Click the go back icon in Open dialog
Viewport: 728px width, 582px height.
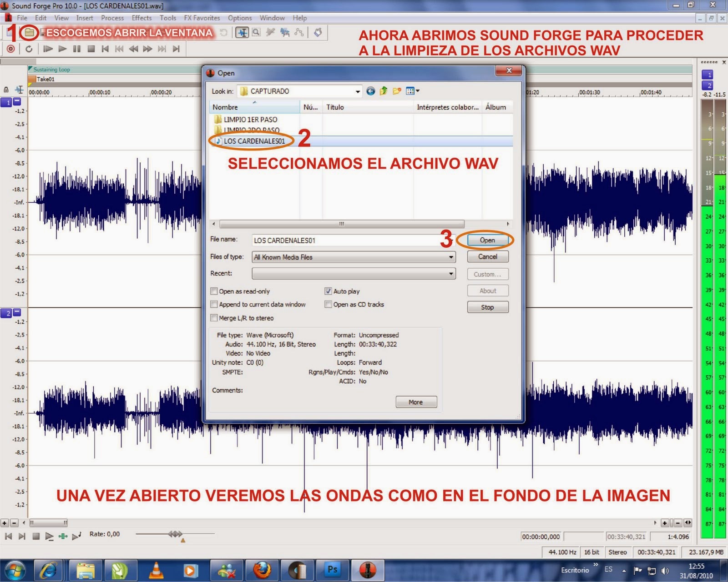(370, 91)
